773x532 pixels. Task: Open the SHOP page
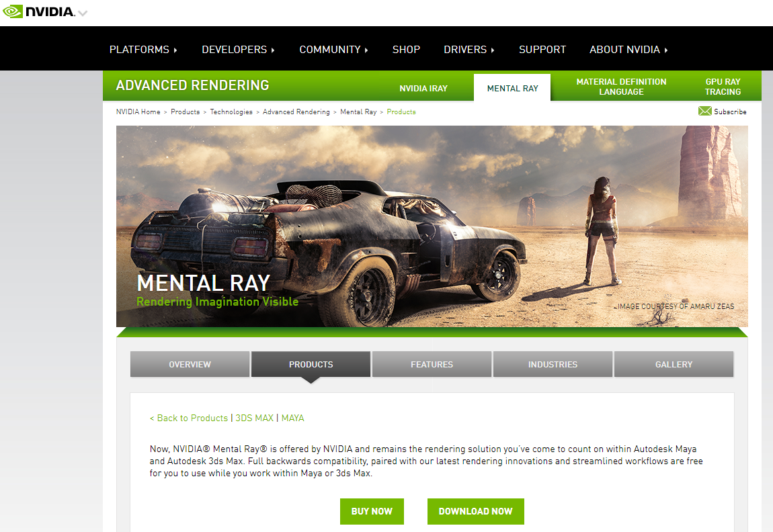coord(406,50)
